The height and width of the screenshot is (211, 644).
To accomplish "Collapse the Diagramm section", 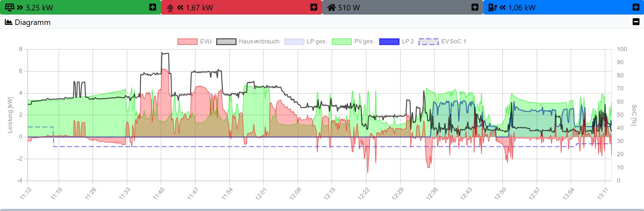I will coord(636,22).
